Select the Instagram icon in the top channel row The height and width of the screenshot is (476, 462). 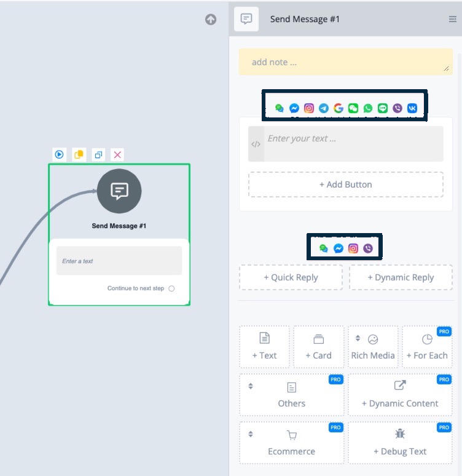click(x=309, y=108)
